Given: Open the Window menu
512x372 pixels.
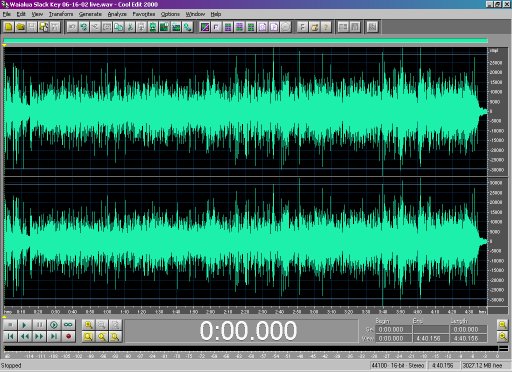Looking at the screenshot, I should point(195,14).
